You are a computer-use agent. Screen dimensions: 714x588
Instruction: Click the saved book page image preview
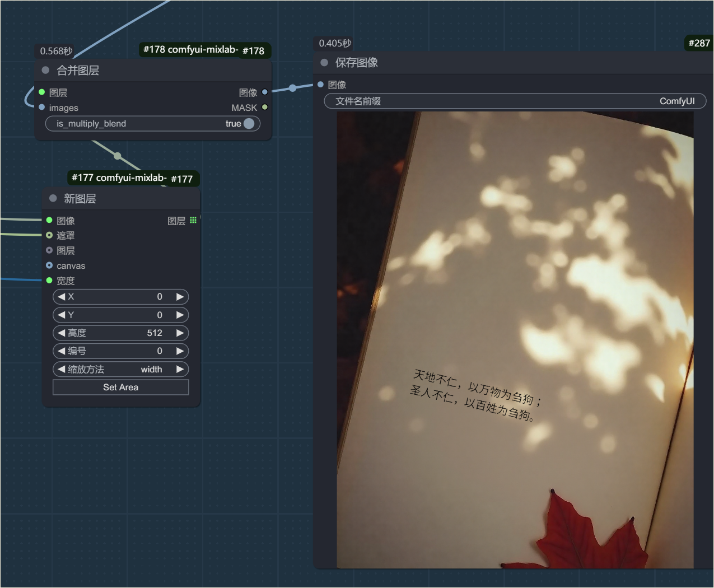[515, 340]
